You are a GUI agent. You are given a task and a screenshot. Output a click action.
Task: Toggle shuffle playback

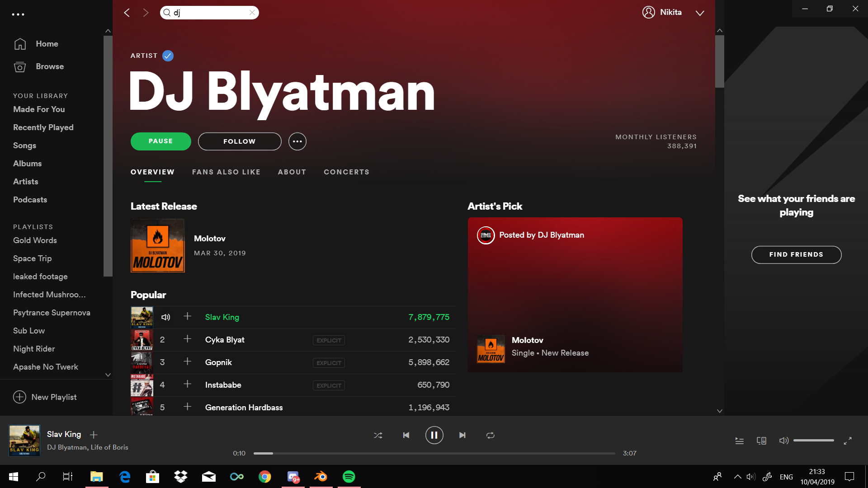point(378,435)
